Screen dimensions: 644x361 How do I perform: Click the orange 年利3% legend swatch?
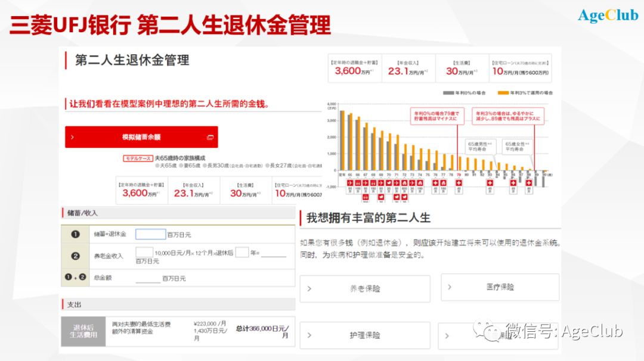click(502, 93)
